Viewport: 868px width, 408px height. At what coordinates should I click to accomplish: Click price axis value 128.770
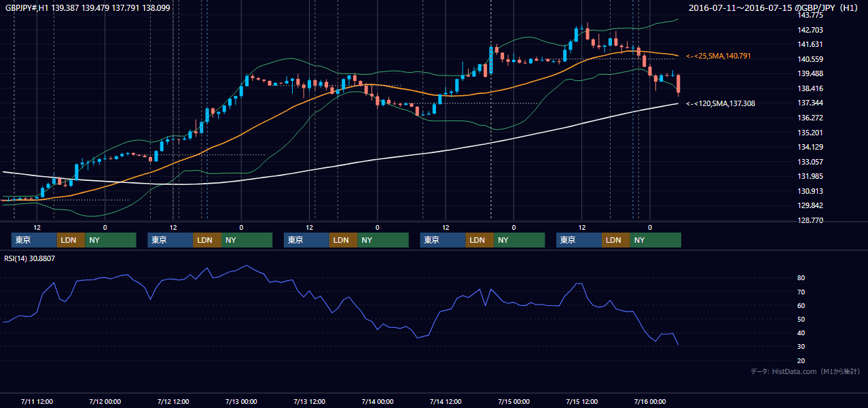811,221
